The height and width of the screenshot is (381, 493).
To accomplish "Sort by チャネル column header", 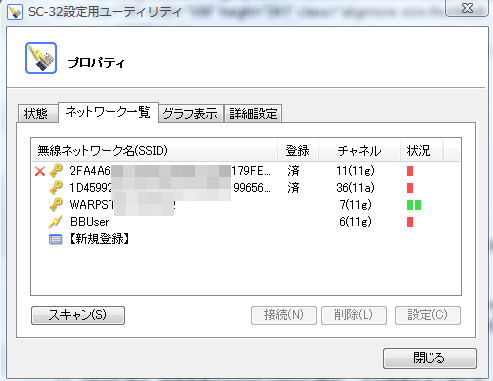I will pyautogui.click(x=359, y=151).
